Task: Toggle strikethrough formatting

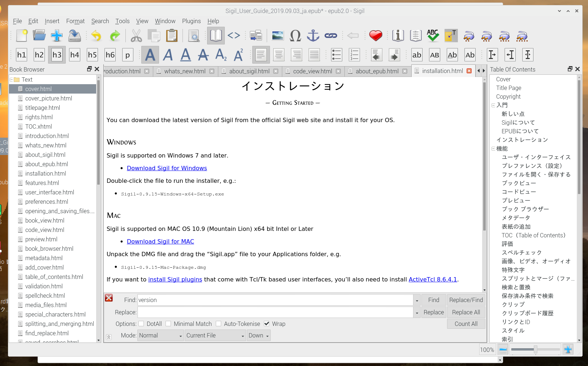Action: click(203, 55)
